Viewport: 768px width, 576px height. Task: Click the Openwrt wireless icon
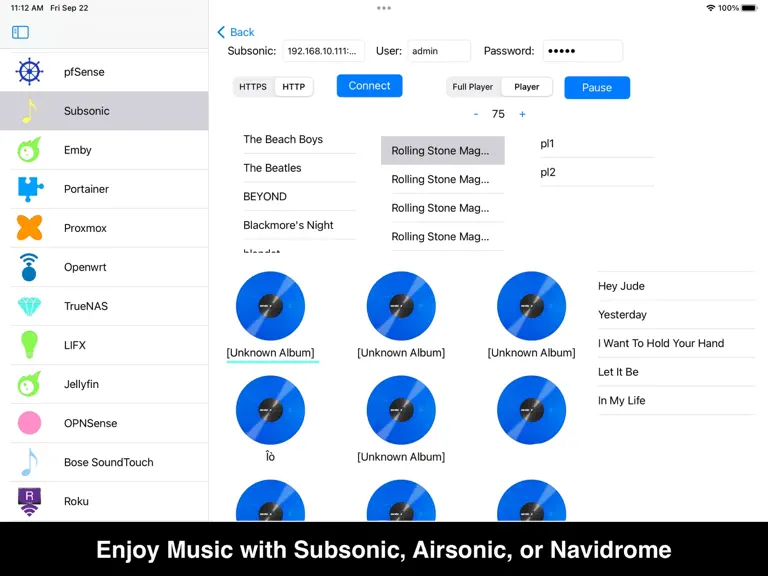coord(29,267)
